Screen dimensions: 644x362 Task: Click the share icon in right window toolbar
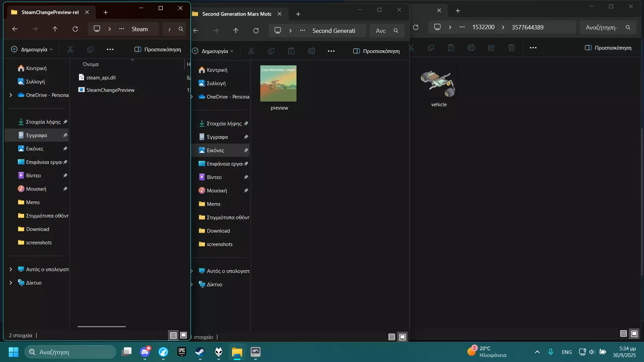(x=491, y=48)
